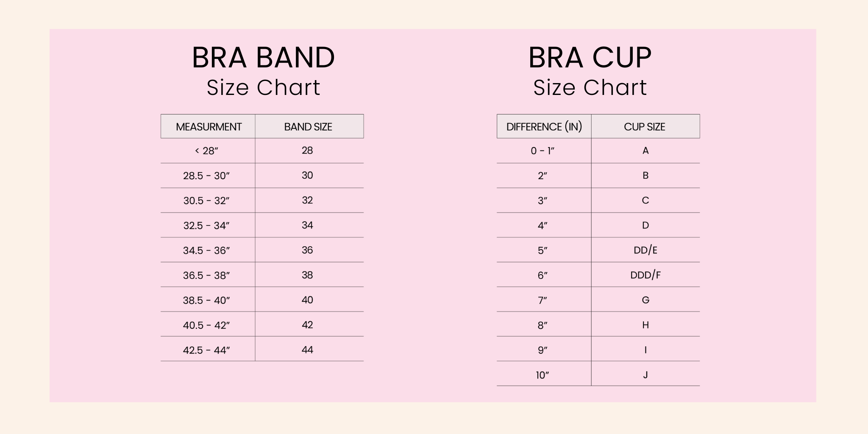This screenshot has width=868, height=434.
Task: Click cup size G cell
Action: click(645, 300)
